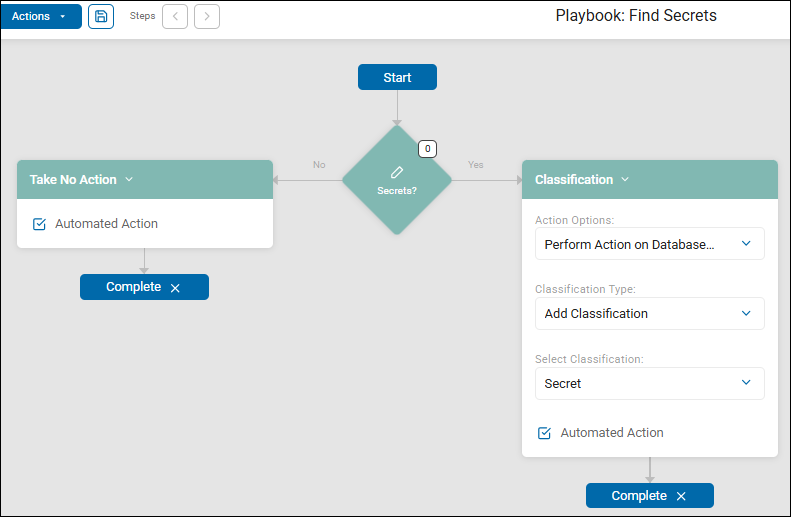Open Select Classification Secret dropdown
The width and height of the screenshot is (791, 517).
pos(649,383)
